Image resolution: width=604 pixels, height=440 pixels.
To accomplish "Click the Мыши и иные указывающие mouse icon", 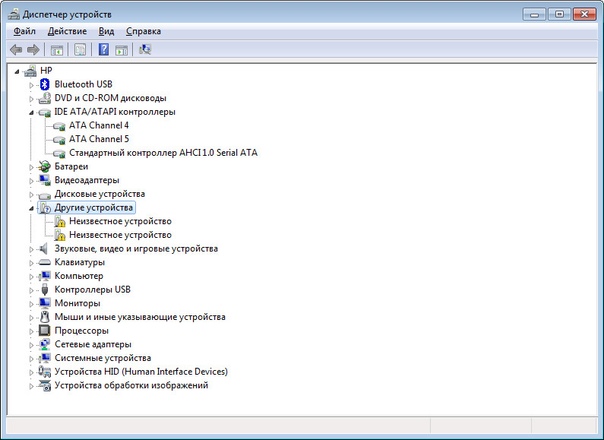I will [x=45, y=317].
